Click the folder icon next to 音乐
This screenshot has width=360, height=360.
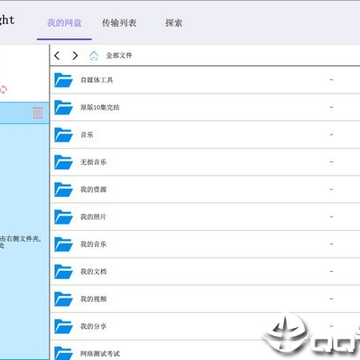click(x=63, y=135)
